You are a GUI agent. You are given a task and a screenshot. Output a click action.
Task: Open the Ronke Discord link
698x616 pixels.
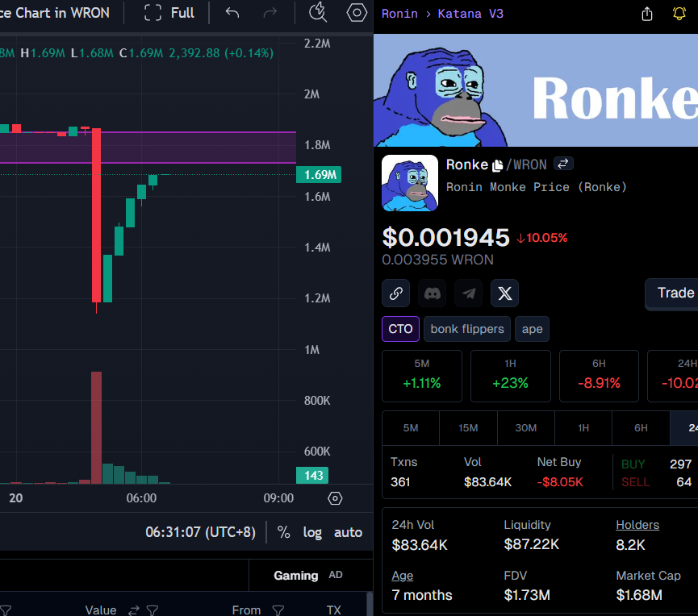pos(432,293)
